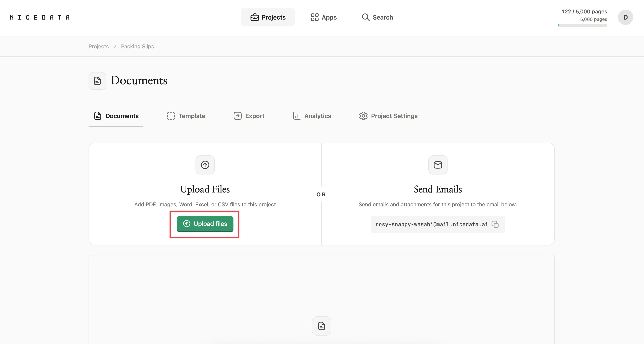Screen dimensions: 644x344
Task: Click the 122 / 5,000 pages text
Action: [x=585, y=12]
